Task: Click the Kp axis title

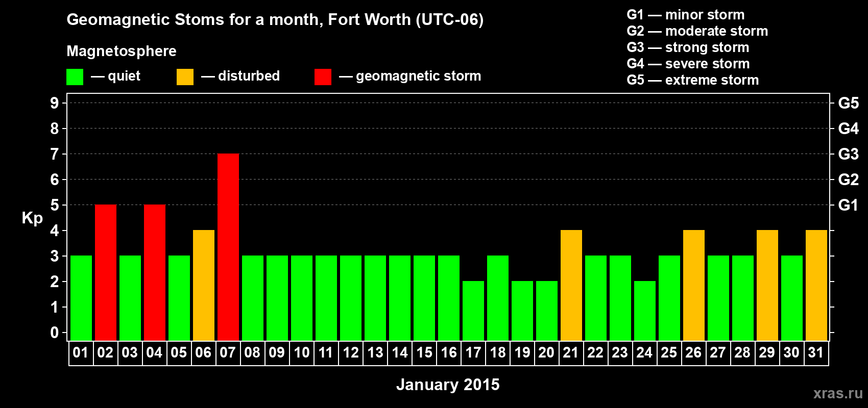Action: 32,218
